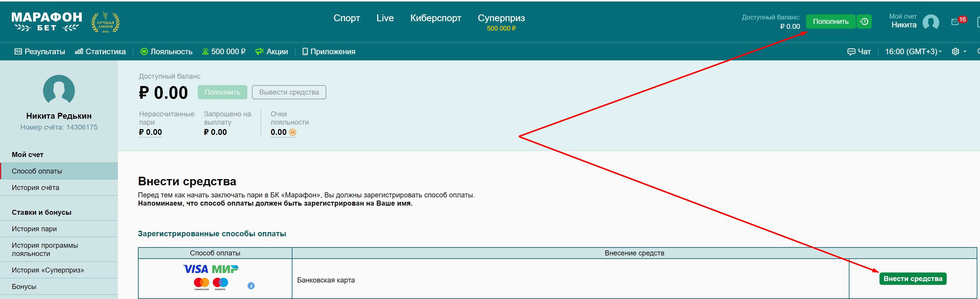Click Внести средства green button

913,279
